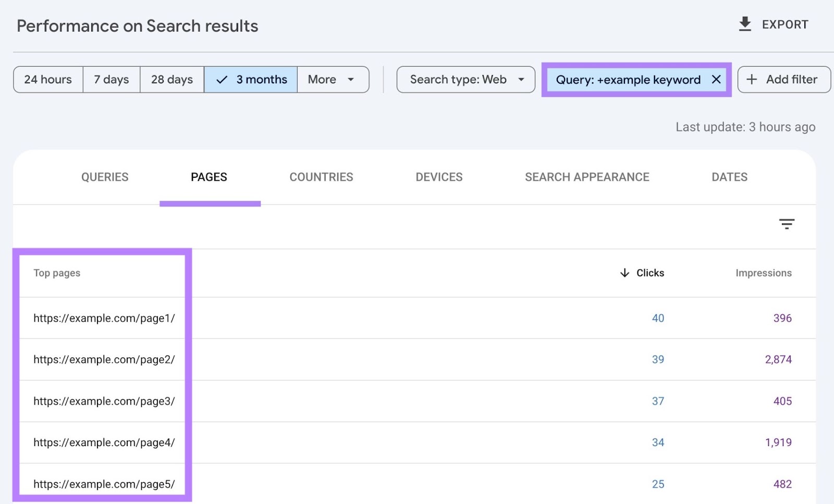Open the Search type: Web dropdown
Image resolution: width=834 pixels, height=504 pixels.
click(x=465, y=79)
